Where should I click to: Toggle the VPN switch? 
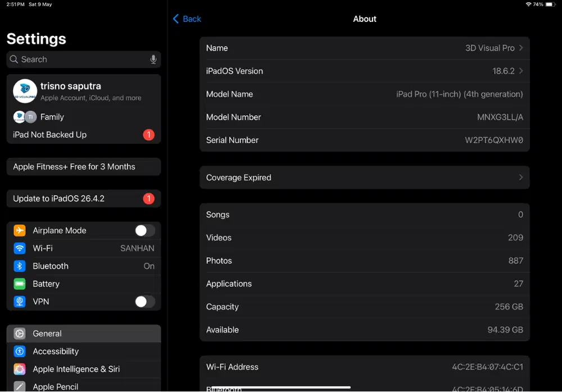point(145,302)
